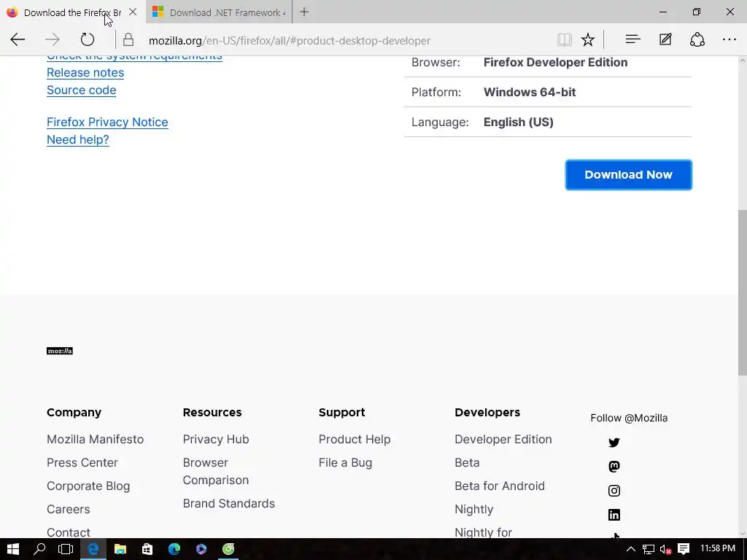This screenshot has height=560, width=747.
Task: Click the Download Now button
Action: [x=628, y=175]
